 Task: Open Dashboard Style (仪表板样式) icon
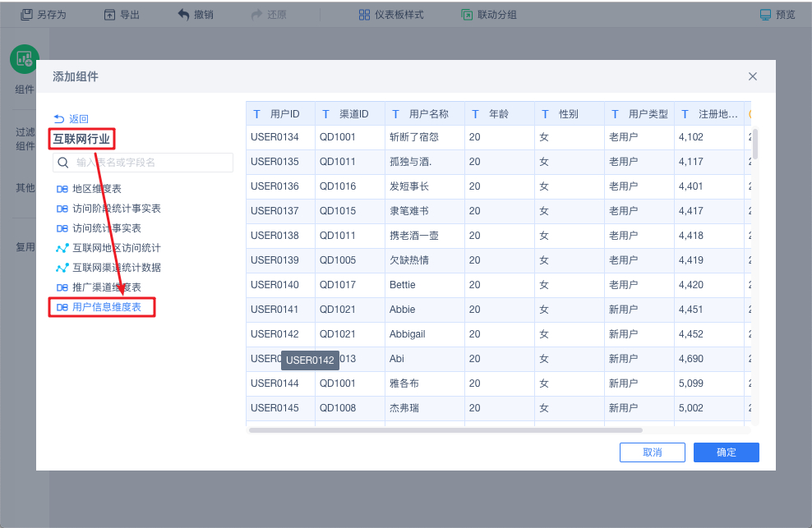(364, 15)
